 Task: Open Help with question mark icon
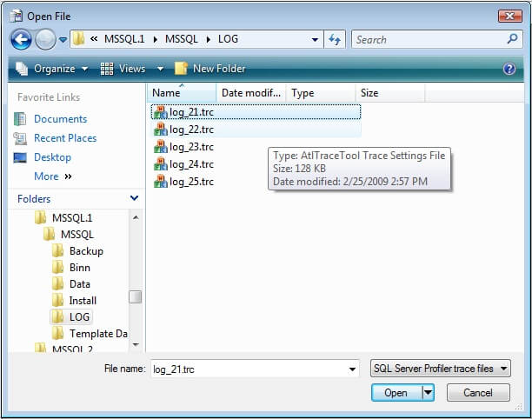tap(509, 69)
